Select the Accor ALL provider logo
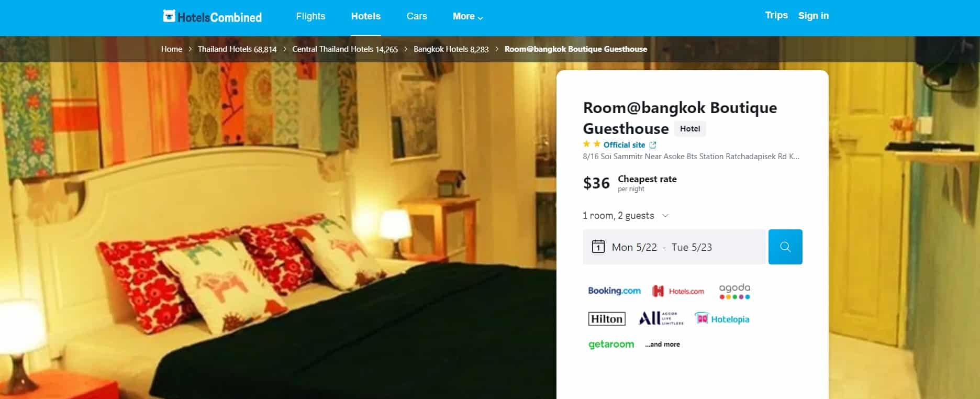The width and height of the screenshot is (980, 399). pyautogui.click(x=661, y=318)
